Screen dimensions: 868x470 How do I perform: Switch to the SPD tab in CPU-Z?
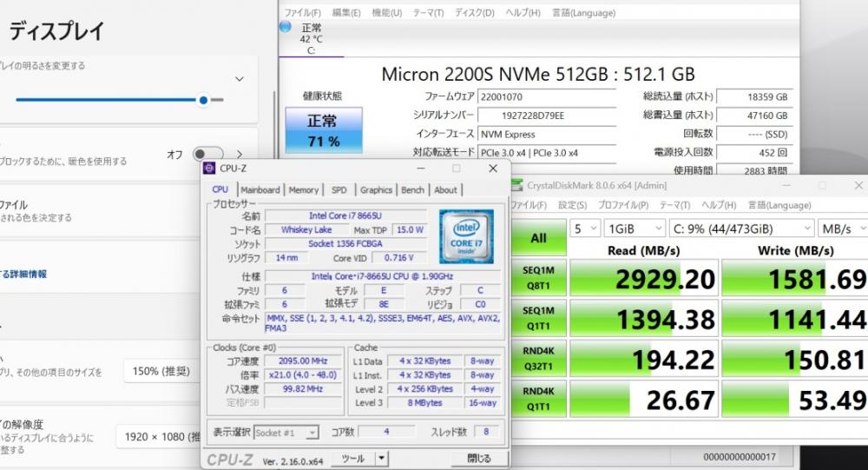(339, 189)
